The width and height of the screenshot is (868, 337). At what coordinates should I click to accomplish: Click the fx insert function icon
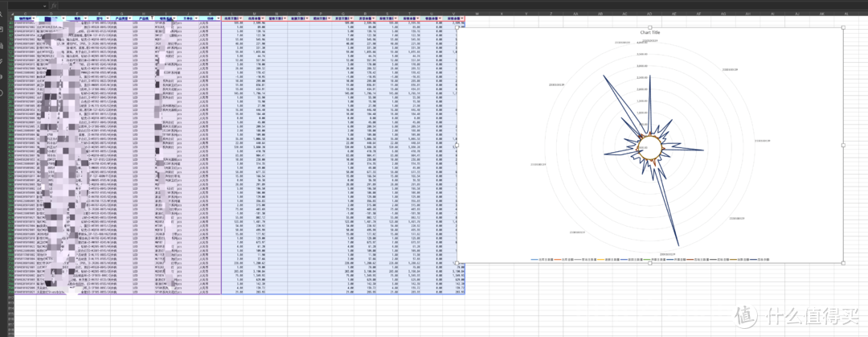click(x=54, y=6)
